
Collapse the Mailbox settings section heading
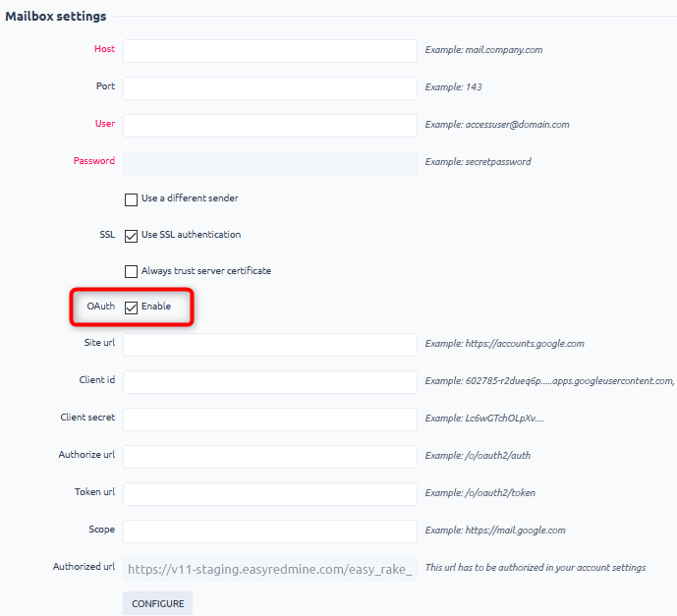point(56,16)
